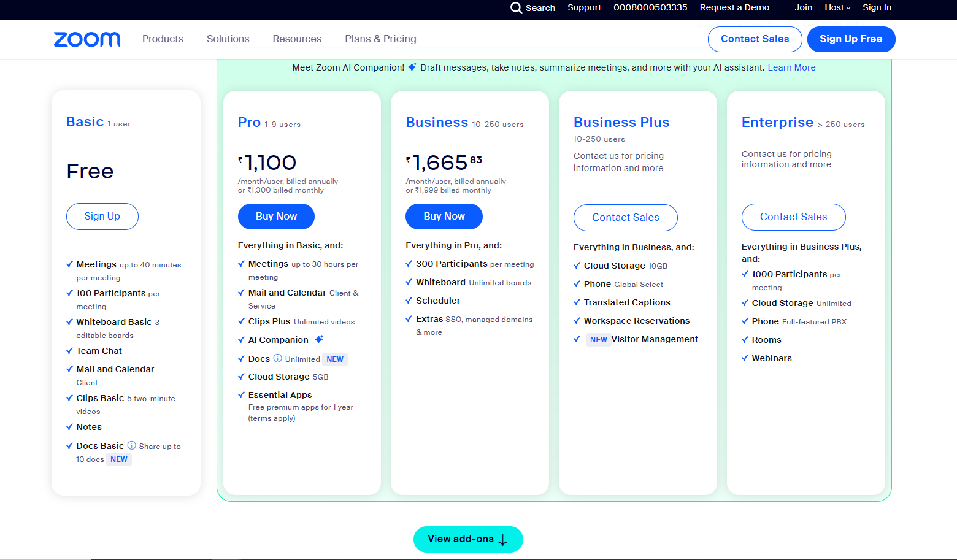This screenshot has width=957, height=560.
Task: Click the NEW badge beside Visitor Management
Action: 598,339
